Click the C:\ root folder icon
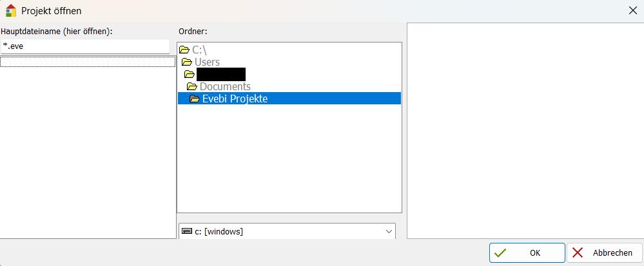Image resolution: width=644 pixels, height=266 pixels. [184, 50]
